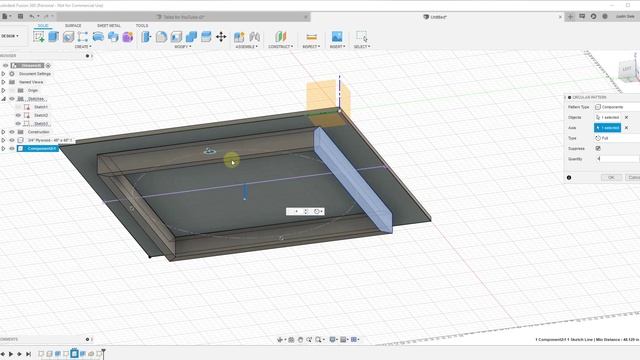Open the orbit tool in navigation bar
The image size is (640, 360).
click(x=280, y=339)
